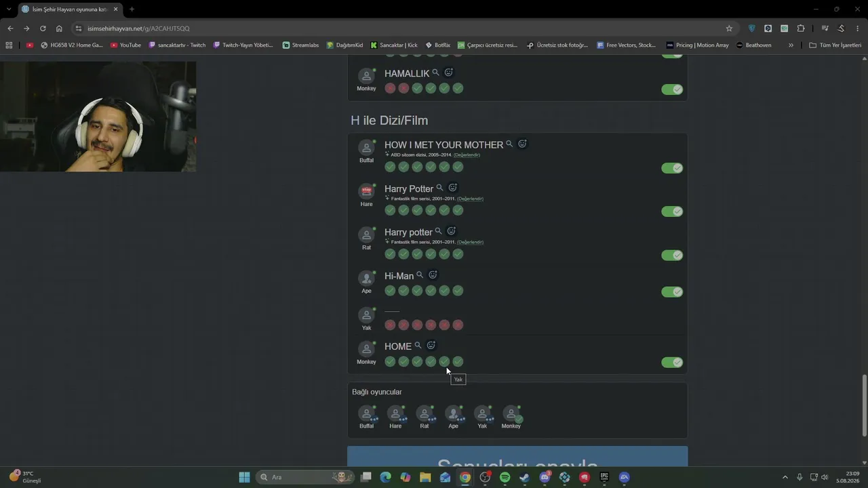Click the search icon next to HOME
The height and width of the screenshot is (488, 868).
click(x=418, y=346)
